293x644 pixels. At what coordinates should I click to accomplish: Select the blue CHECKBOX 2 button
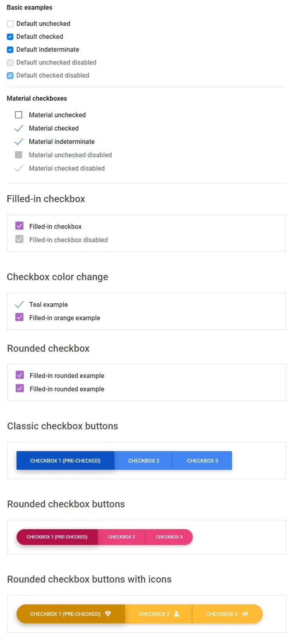tap(143, 460)
